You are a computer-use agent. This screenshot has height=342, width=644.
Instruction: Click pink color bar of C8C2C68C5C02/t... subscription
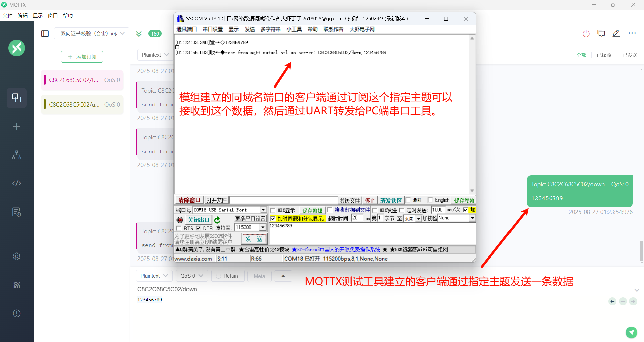[x=45, y=80]
